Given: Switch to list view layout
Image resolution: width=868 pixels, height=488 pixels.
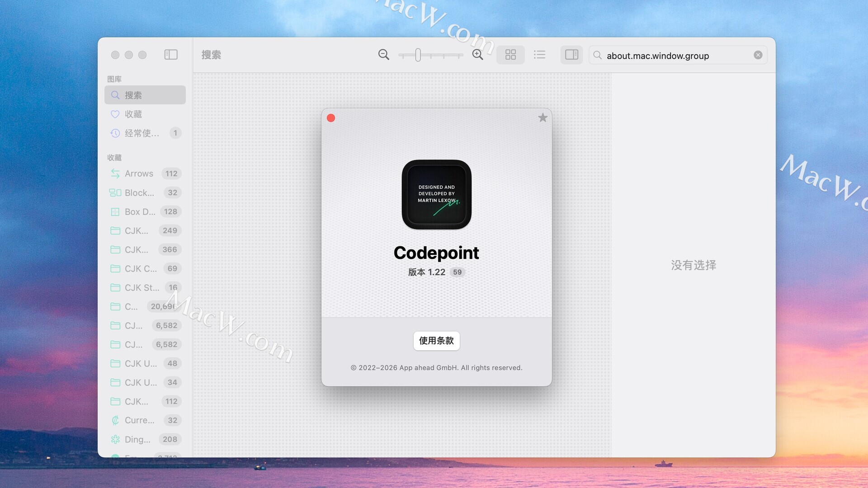Looking at the screenshot, I should 539,55.
